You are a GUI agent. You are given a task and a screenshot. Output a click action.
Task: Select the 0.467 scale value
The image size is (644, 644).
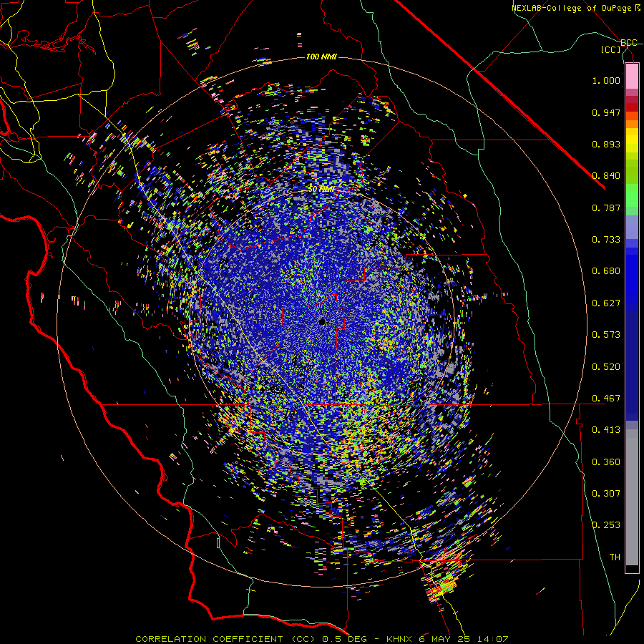(606, 399)
